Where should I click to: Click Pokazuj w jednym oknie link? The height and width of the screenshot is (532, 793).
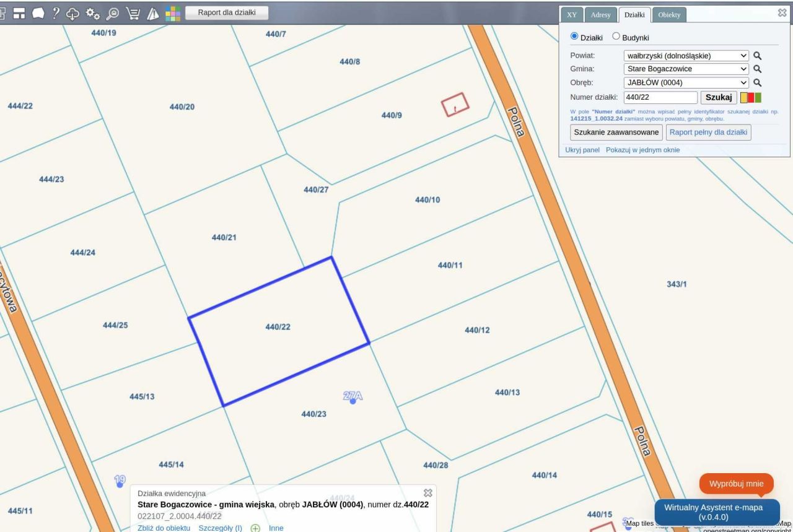pos(642,150)
